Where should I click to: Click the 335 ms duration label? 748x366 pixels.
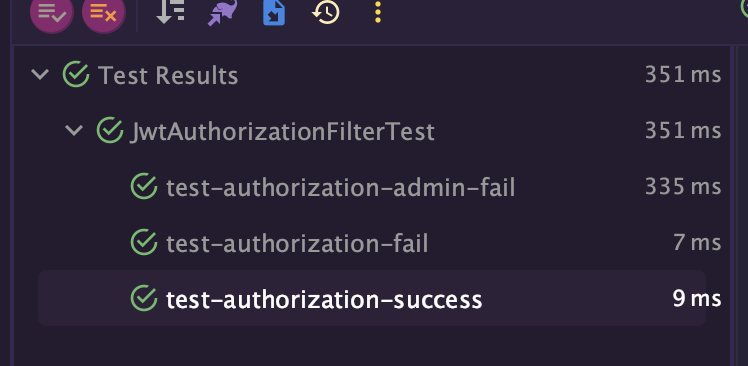point(683,187)
